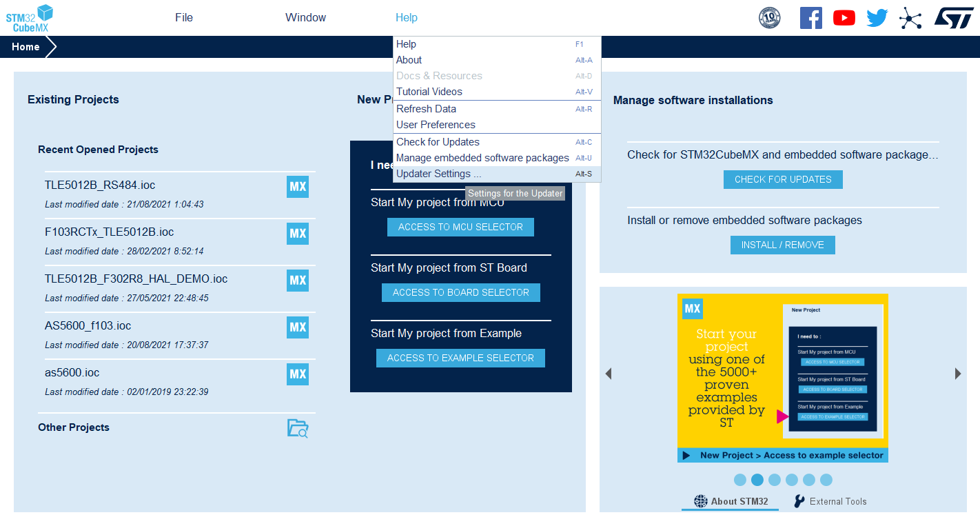Click the Other Projects label
This screenshot has width=980, height=526.
(74, 427)
